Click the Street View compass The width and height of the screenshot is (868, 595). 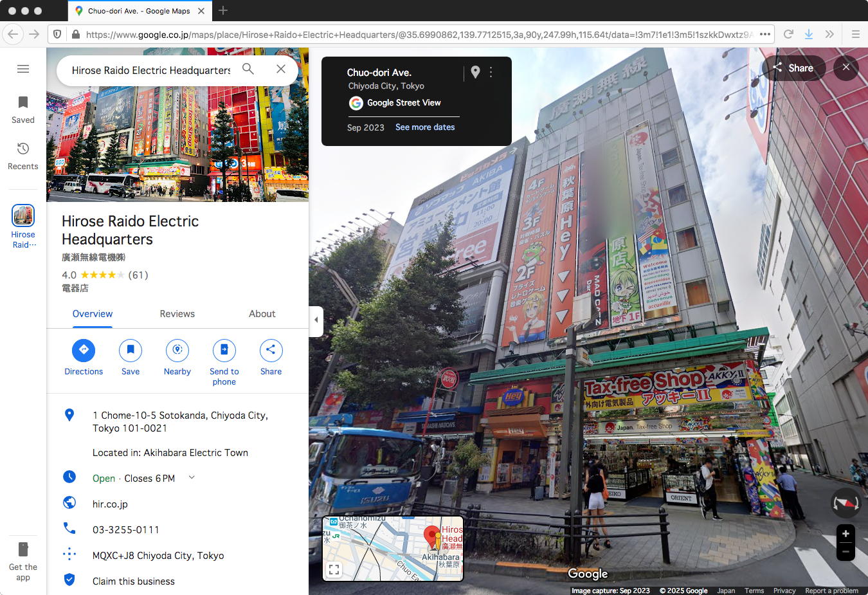point(845,504)
